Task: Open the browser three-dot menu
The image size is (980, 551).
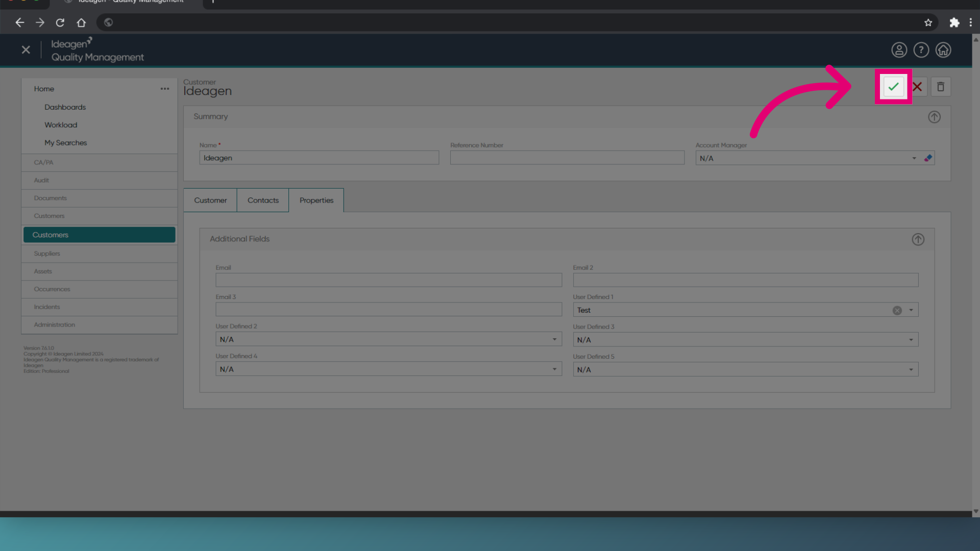Action: click(x=971, y=22)
